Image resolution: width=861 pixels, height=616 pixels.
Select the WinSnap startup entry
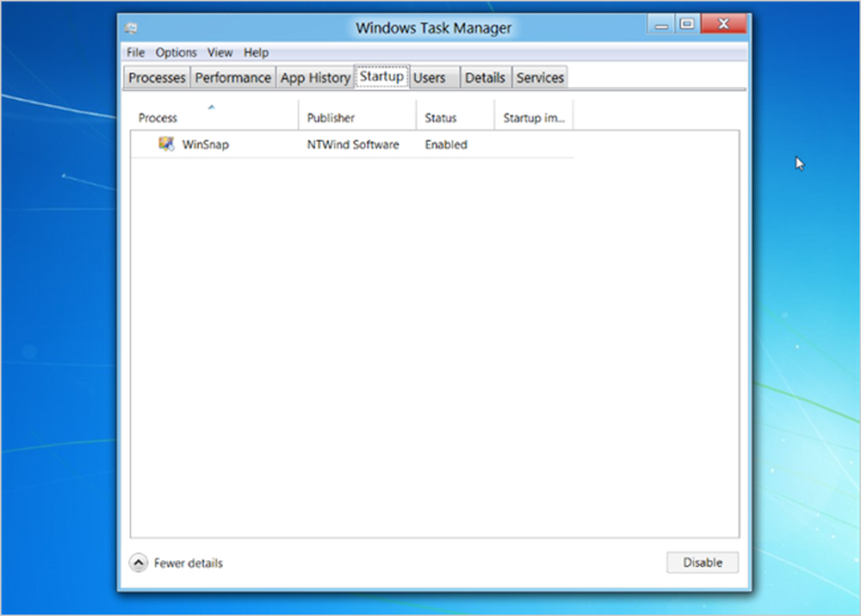click(x=352, y=145)
